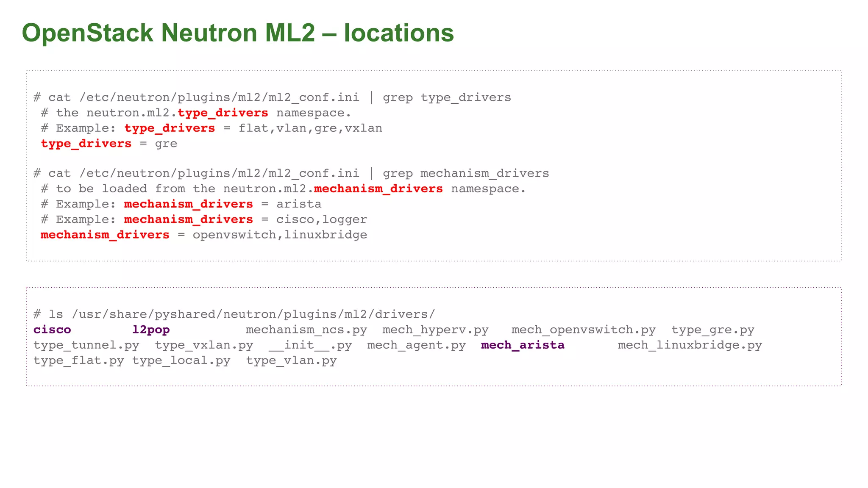Click the 'OpenStack Neutron ML2 – locations' title
Screen dimensions: 868x488
coord(238,33)
